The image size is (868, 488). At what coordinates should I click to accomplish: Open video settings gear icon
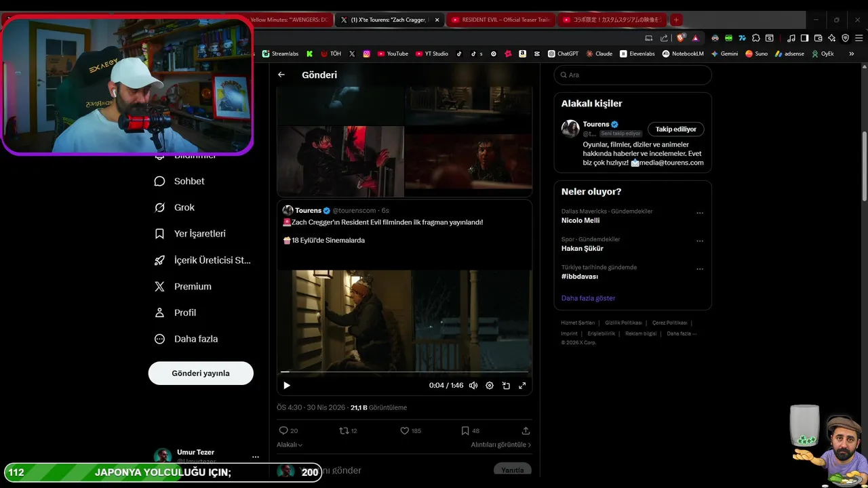(490, 386)
